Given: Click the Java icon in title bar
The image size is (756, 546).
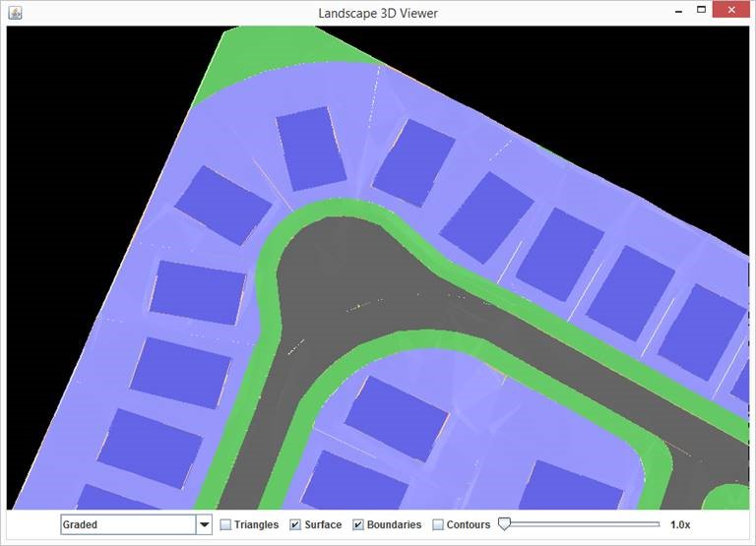Looking at the screenshot, I should point(15,13).
